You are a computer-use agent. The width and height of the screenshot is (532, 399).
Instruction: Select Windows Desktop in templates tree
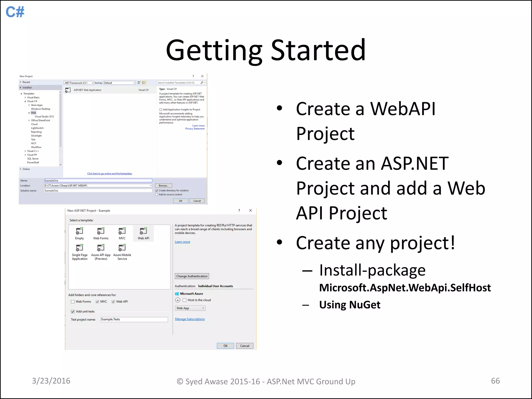(41, 109)
